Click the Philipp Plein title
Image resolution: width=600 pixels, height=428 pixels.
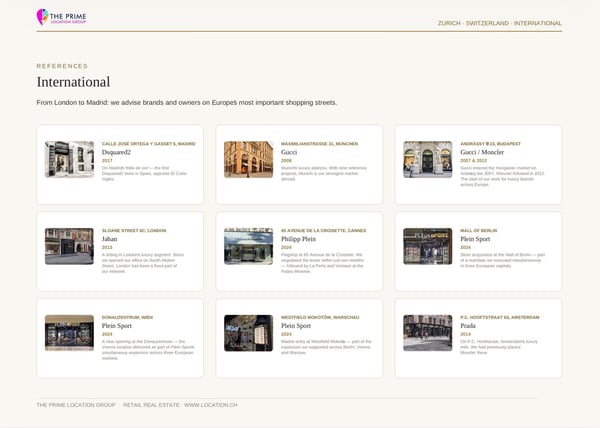298,239
